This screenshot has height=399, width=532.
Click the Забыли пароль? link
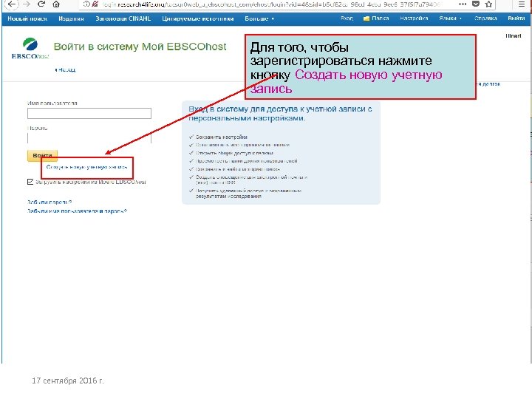click(50, 202)
